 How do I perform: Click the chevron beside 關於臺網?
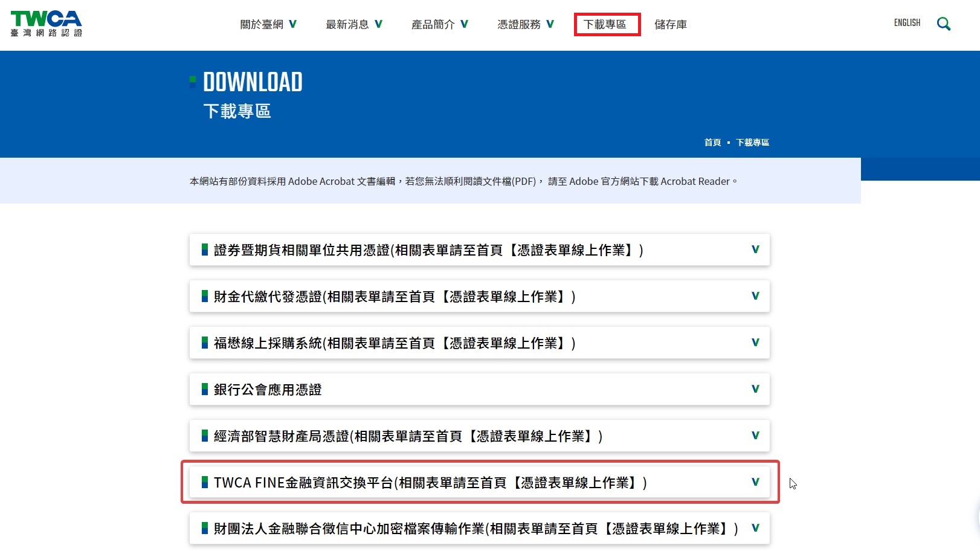292,24
